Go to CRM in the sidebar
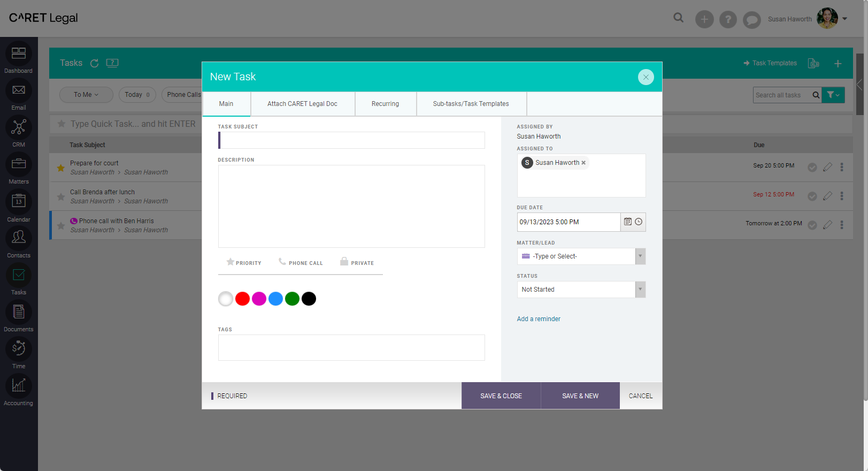This screenshot has height=471, width=868. (19, 127)
